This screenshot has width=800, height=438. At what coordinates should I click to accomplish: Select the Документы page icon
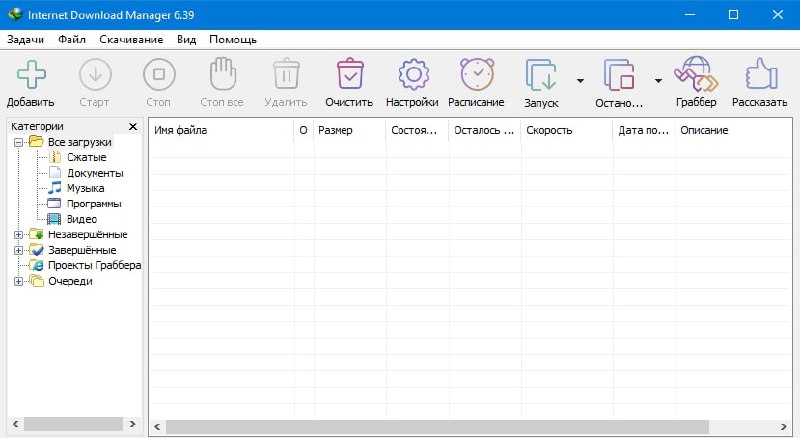coord(55,173)
